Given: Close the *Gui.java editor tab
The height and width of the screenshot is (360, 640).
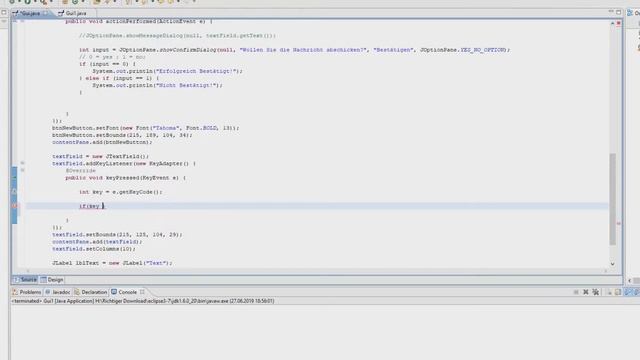Looking at the screenshot, I should click(x=46, y=13).
